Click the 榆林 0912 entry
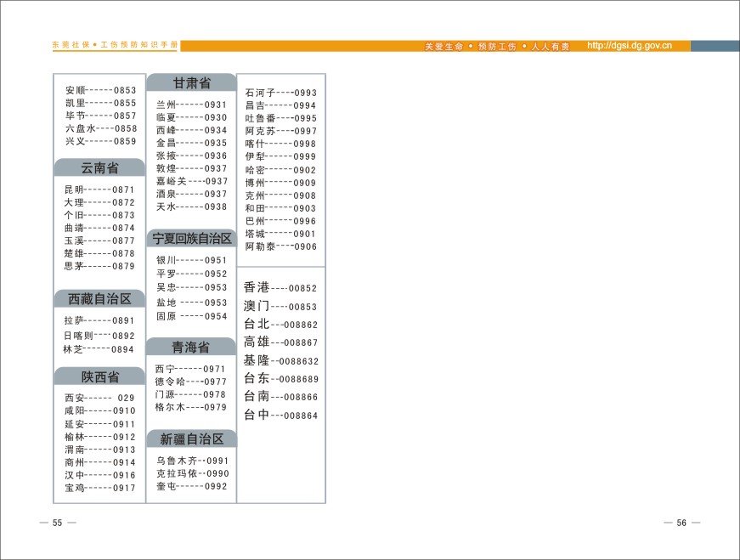This screenshot has height=560, width=740. click(x=100, y=438)
